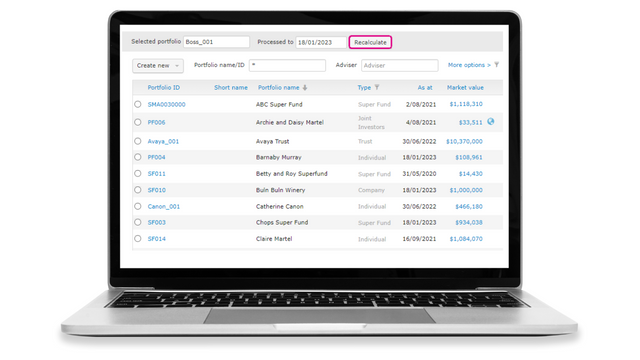Click the Adviser input field
The height and width of the screenshot is (360, 640).
click(400, 65)
